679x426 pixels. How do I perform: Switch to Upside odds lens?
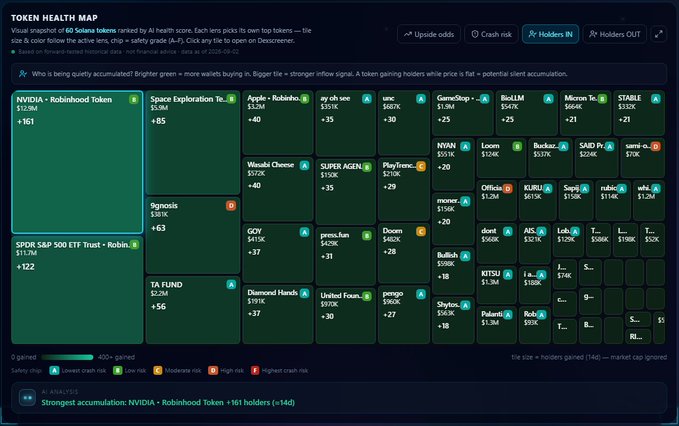[x=429, y=34]
